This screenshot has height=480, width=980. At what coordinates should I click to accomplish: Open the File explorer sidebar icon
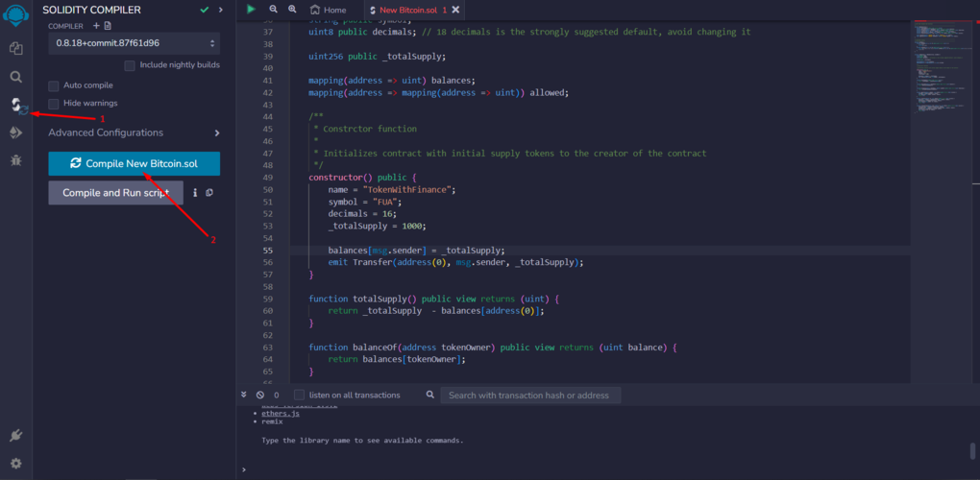pos(15,48)
